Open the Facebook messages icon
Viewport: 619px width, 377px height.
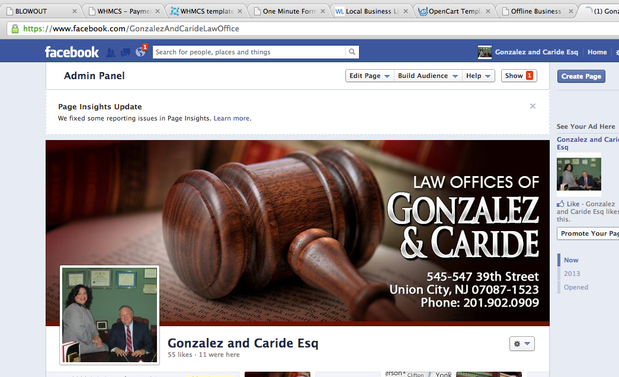[x=126, y=53]
